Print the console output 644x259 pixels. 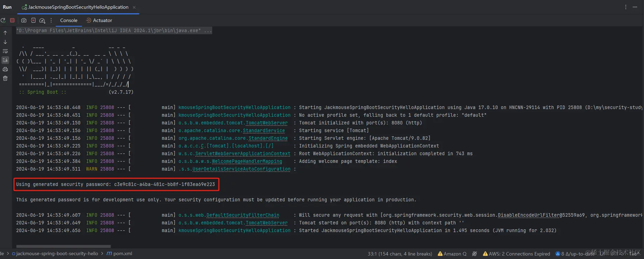(x=5, y=69)
